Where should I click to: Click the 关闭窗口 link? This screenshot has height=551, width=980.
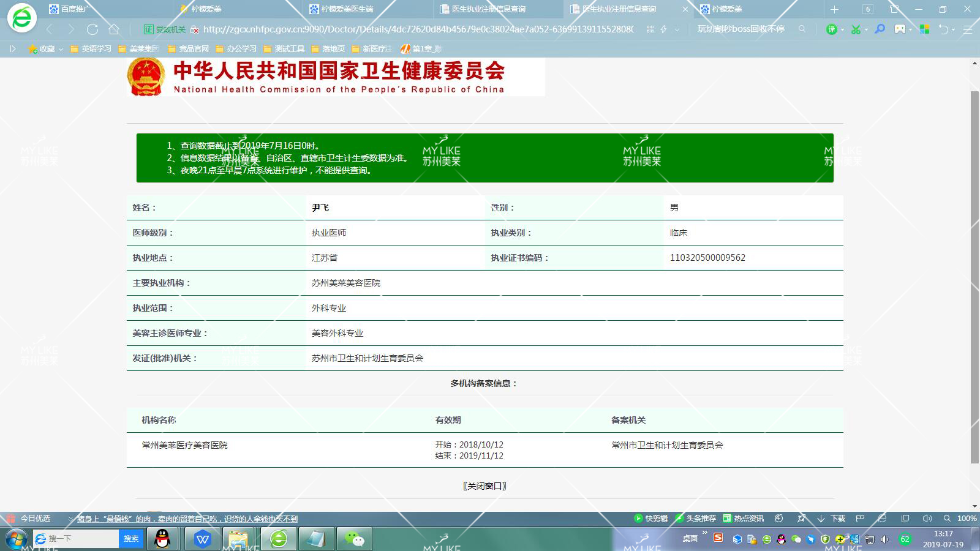click(x=484, y=486)
